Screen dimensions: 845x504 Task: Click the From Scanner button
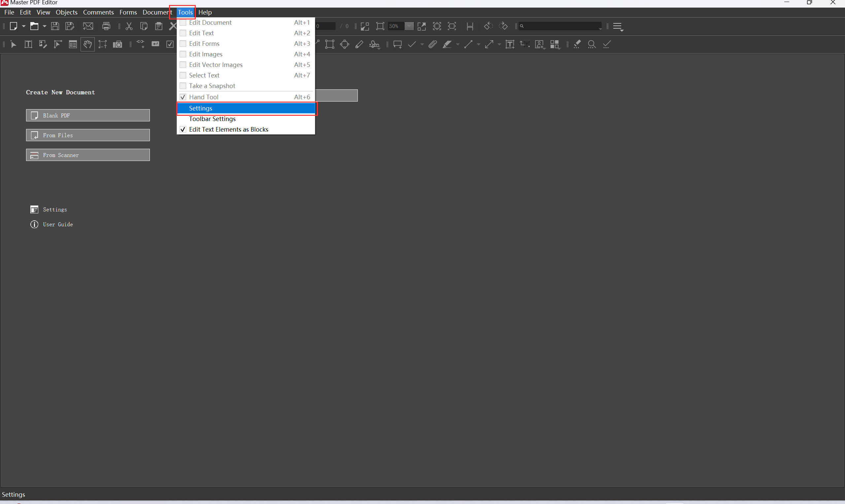coord(88,155)
